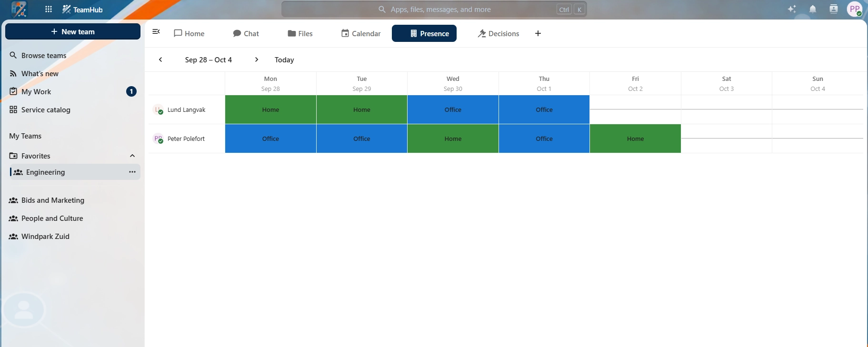The image size is (868, 347).
Task: Switch to the Calendar tab
Action: click(361, 33)
